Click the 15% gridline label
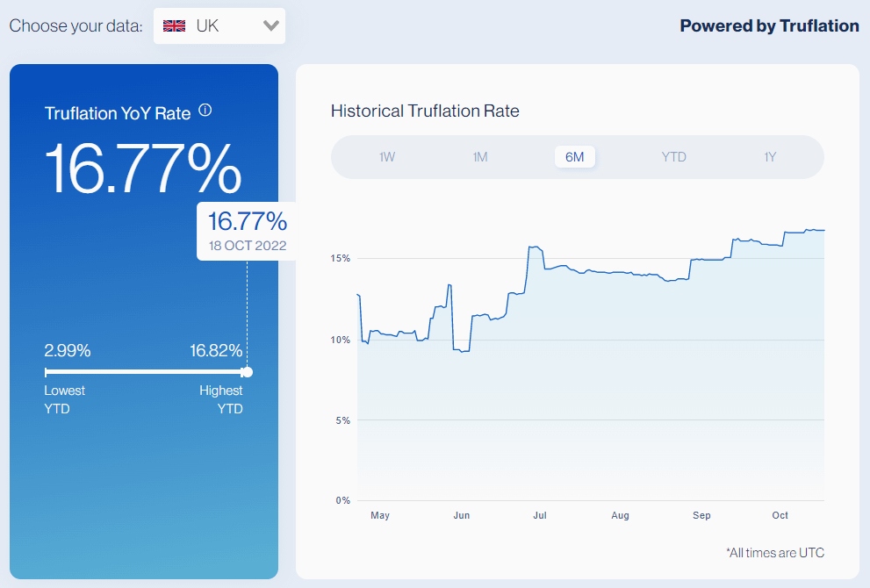 341,259
